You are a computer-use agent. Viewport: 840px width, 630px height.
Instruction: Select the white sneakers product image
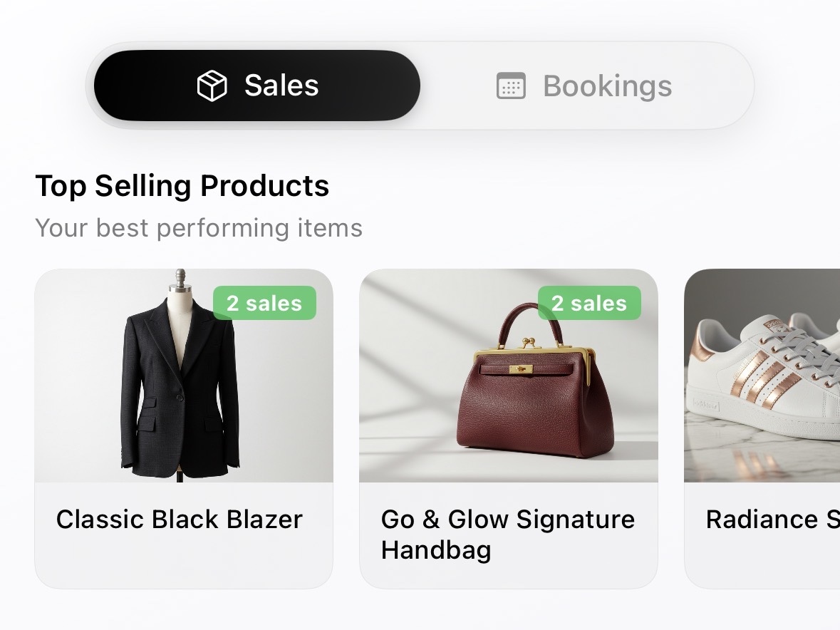point(762,376)
